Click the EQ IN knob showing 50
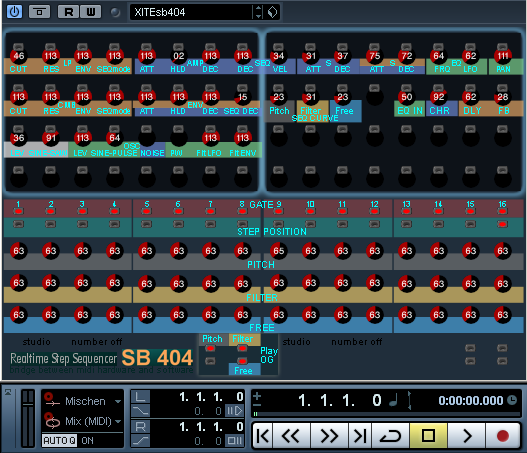This screenshot has height=453, width=527. tap(406, 97)
